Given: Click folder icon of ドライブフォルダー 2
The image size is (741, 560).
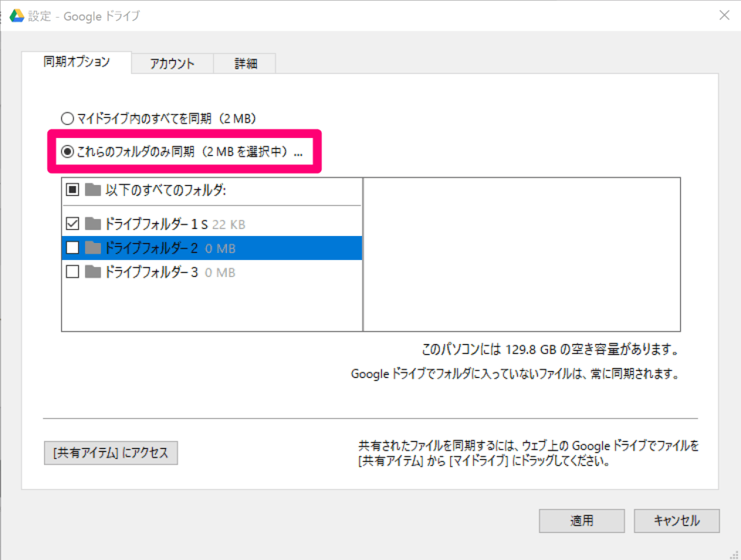Looking at the screenshot, I should click(93, 248).
